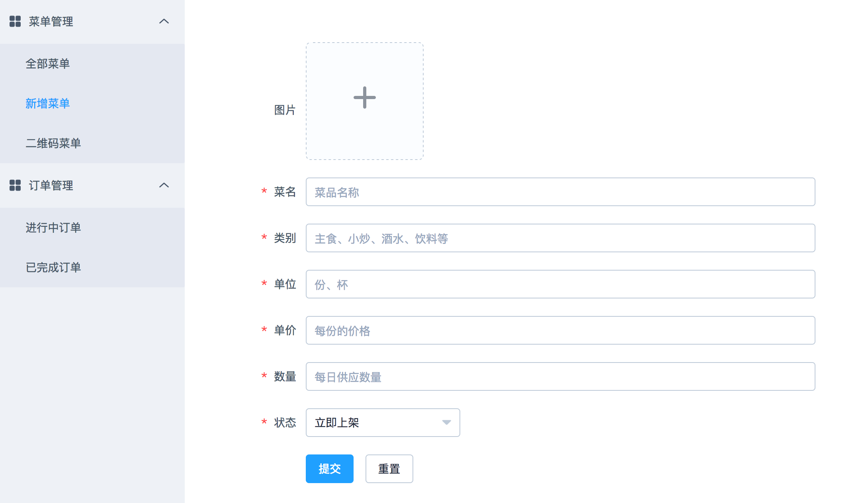Select 全部菜单 in the sidebar
Screen dimensions: 868x503
(x=48, y=64)
